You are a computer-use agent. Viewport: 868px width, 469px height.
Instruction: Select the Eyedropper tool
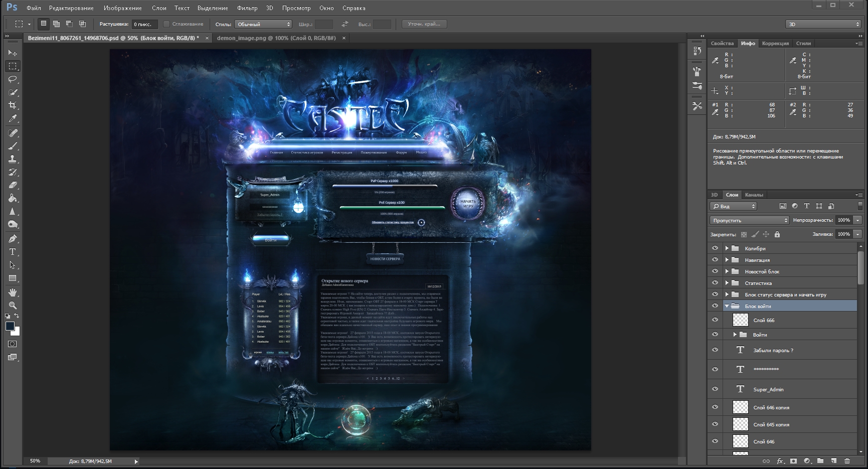[13, 118]
